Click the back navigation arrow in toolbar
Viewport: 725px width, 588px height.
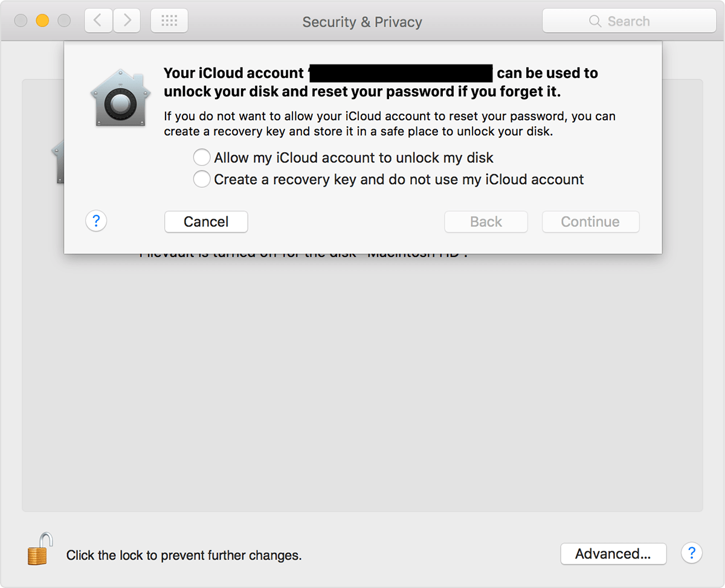(x=98, y=21)
